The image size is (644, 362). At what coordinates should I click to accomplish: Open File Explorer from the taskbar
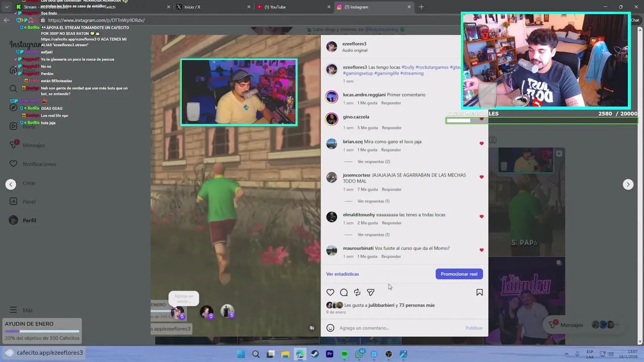[x=285, y=354]
